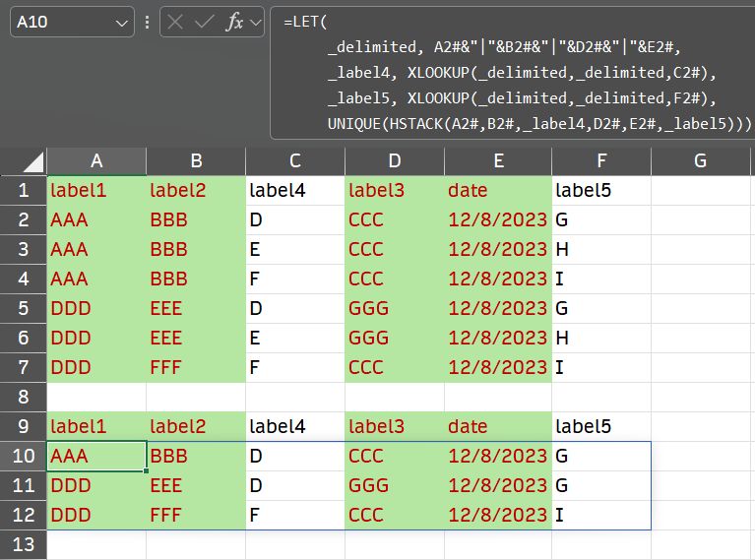
Task: Click cell F4 containing I
Action: click(x=601, y=280)
